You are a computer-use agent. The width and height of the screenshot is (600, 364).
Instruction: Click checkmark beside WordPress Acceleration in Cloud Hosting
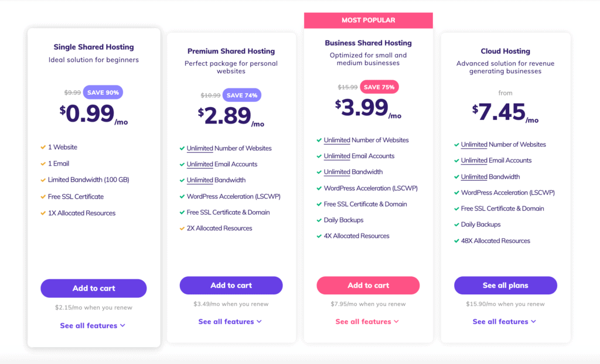coord(456,193)
